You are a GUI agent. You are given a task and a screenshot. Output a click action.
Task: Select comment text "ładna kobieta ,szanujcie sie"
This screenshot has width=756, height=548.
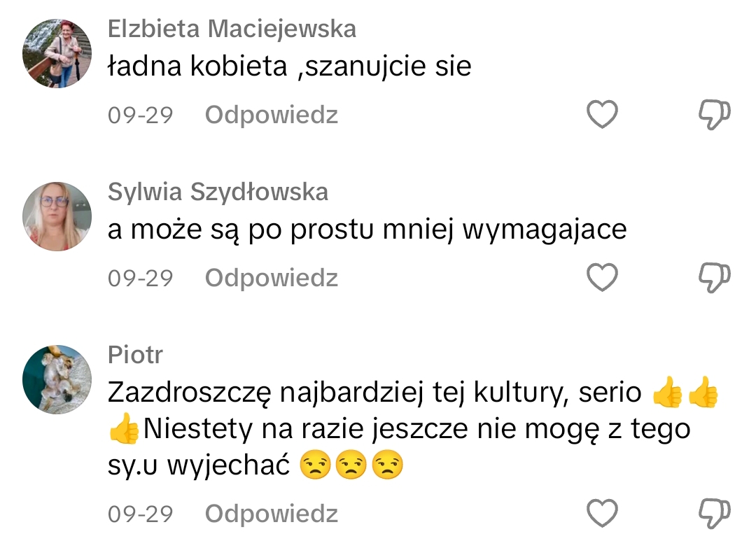pos(289,67)
